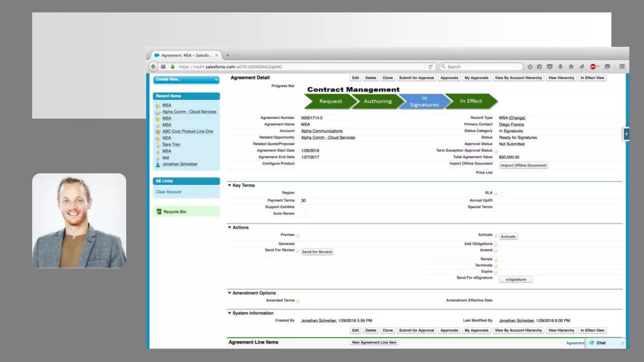Click the bottom Submit for Approval button
This screenshot has height=362, width=644.
pos(416,331)
